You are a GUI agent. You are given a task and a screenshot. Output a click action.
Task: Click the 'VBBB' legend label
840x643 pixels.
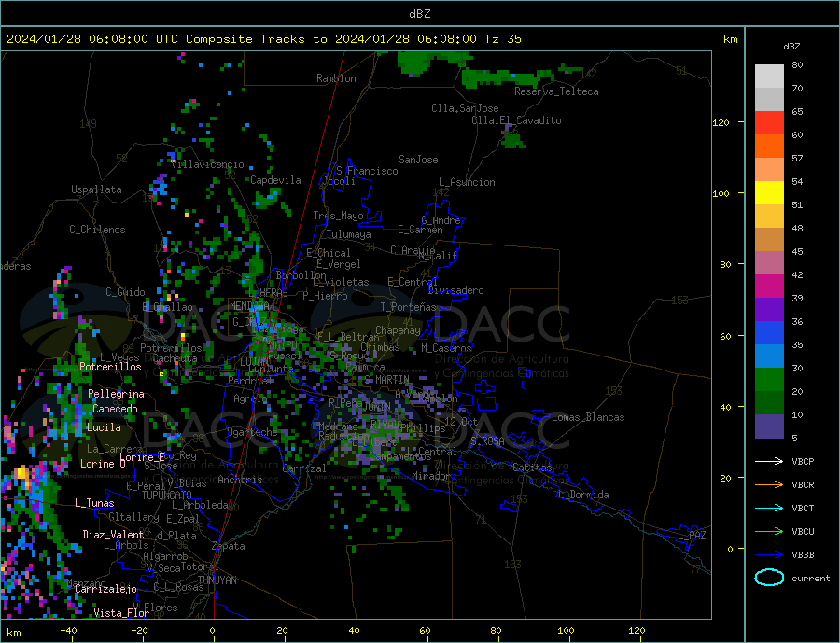pos(803,555)
